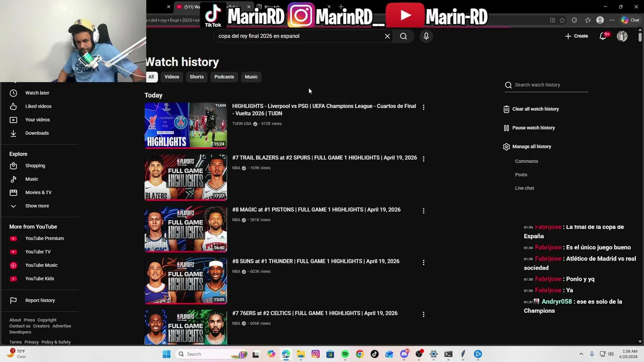Click the Shopping bag icon
The image size is (644, 362).
[14, 166]
